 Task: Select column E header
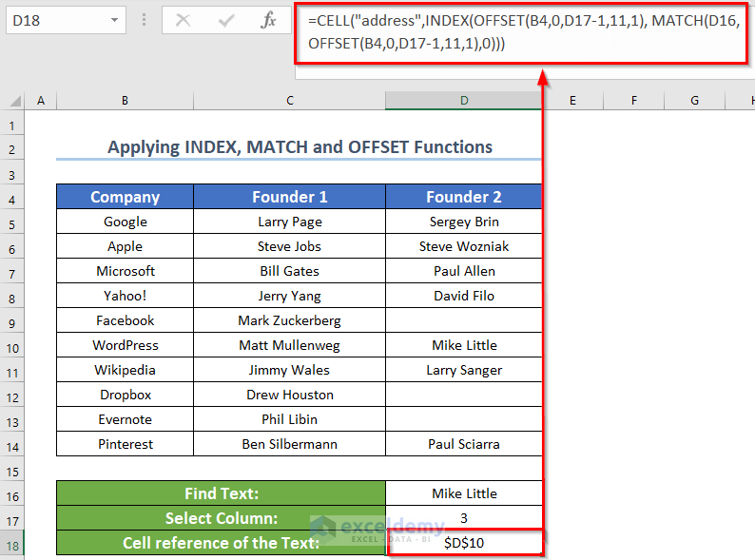572,101
